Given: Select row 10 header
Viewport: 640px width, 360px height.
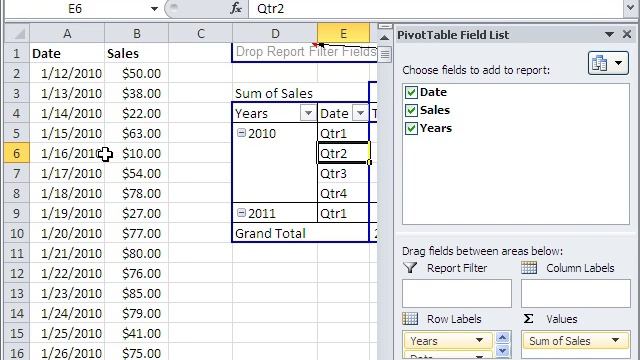Looking at the screenshot, I should click(17, 233).
